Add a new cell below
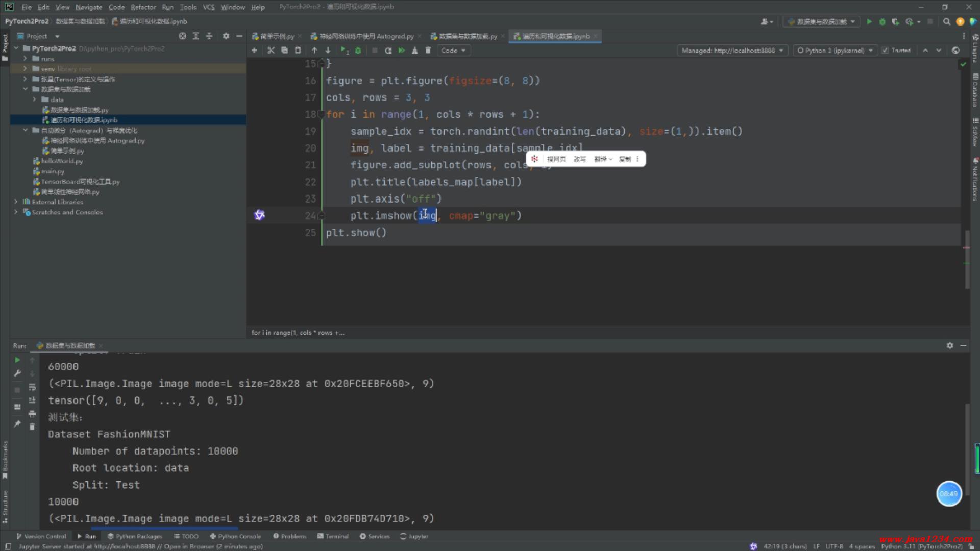The image size is (980, 551). pyautogui.click(x=254, y=51)
